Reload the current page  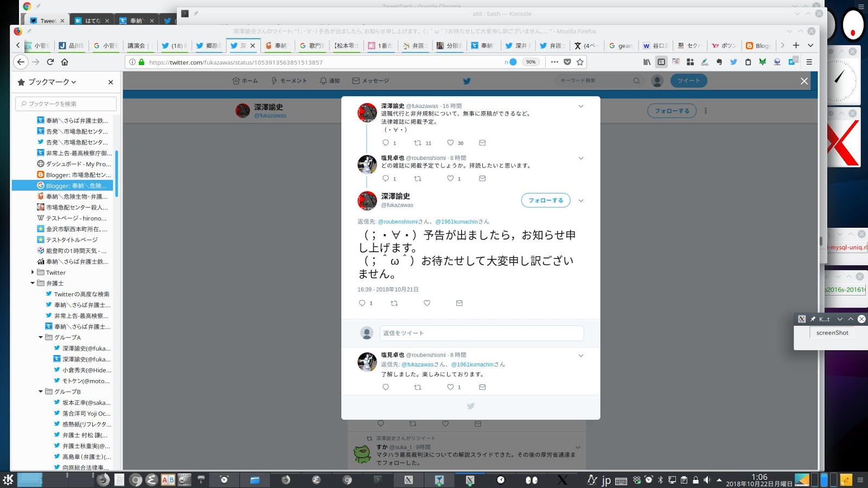[x=50, y=62]
